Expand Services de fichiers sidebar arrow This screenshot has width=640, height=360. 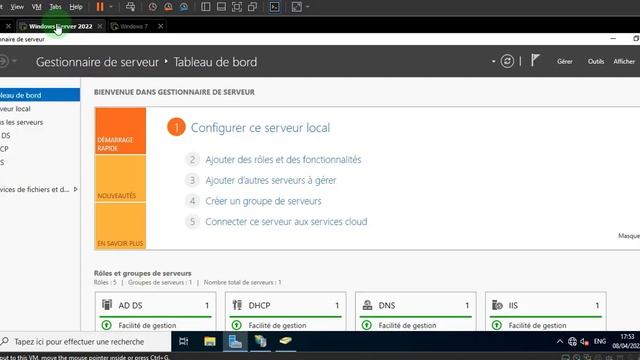[x=76, y=189]
